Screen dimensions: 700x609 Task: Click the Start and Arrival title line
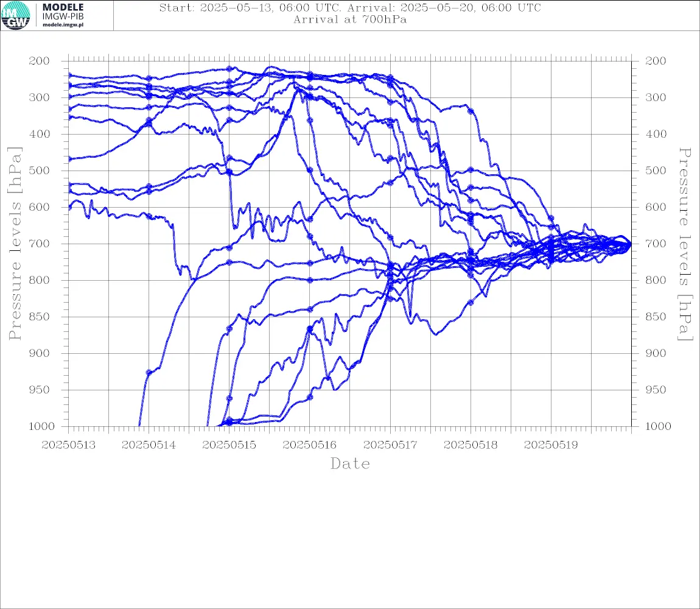coord(350,7)
